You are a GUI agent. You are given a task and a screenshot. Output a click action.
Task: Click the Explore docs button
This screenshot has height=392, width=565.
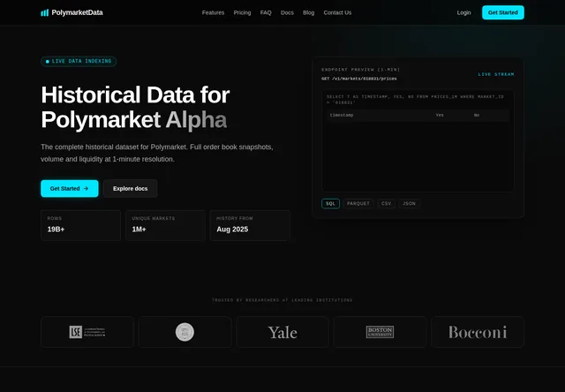point(130,188)
